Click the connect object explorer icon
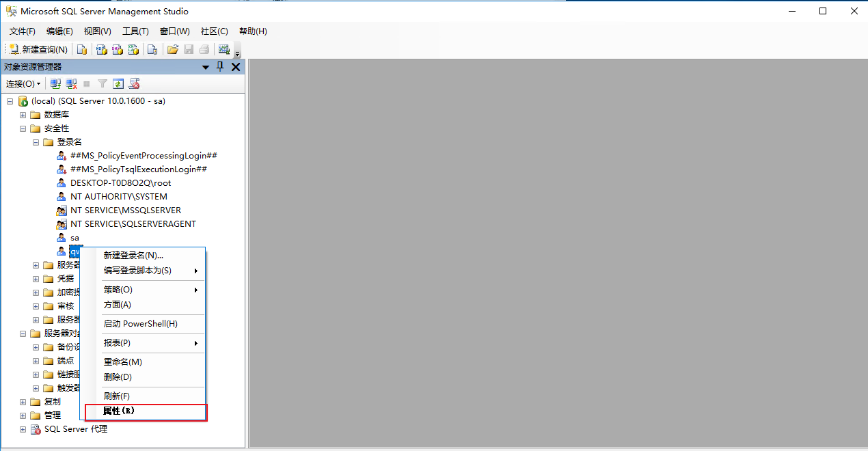Screen dimensions: 868x451 point(55,83)
